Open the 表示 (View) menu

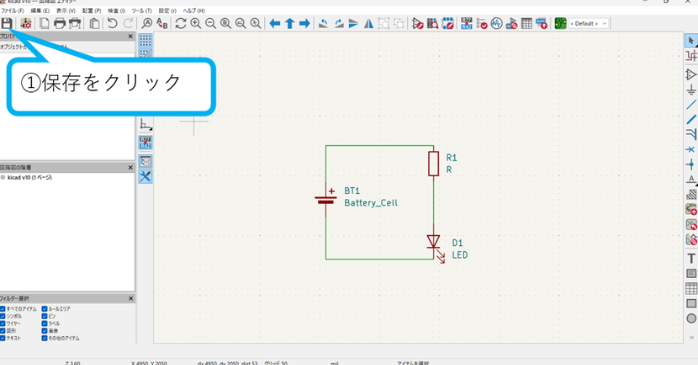(66, 10)
